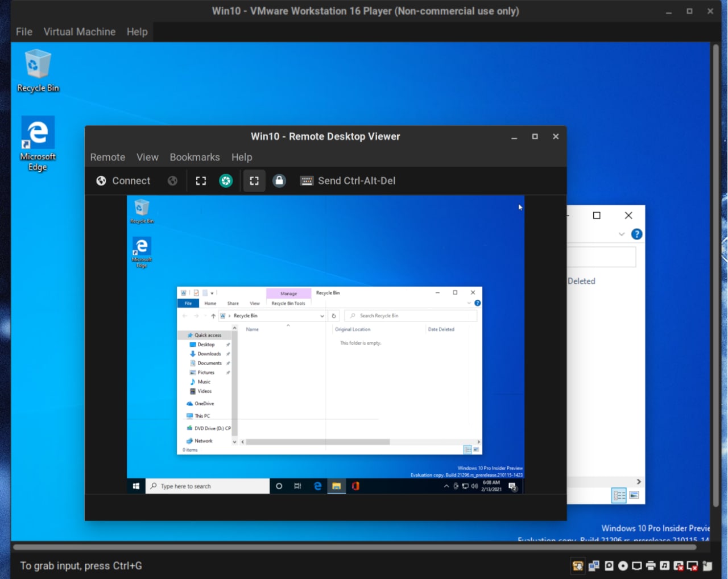This screenshot has height=579, width=728.
Task: Click the refresh button in the remote Explorer address bar
Action: coord(334,316)
